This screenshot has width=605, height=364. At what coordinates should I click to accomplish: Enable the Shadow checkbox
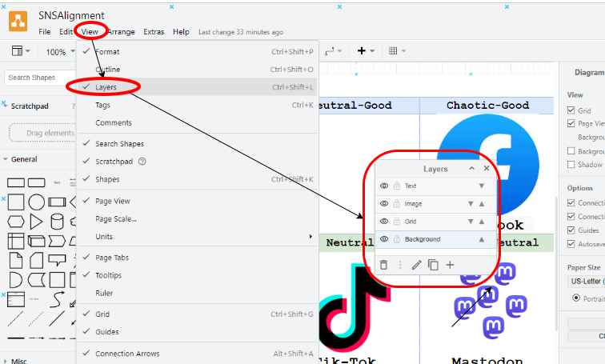click(571, 165)
